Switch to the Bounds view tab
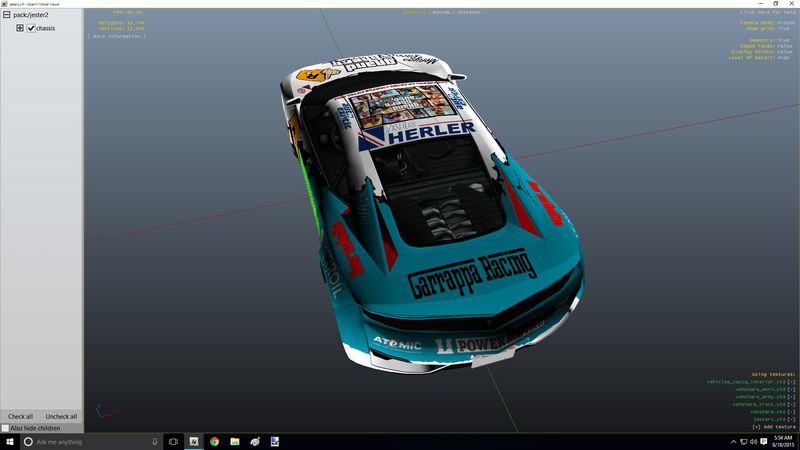 point(441,12)
